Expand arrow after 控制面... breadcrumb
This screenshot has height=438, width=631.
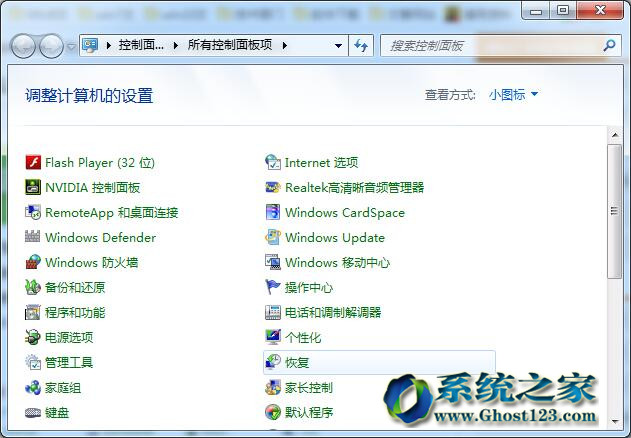point(175,45)
